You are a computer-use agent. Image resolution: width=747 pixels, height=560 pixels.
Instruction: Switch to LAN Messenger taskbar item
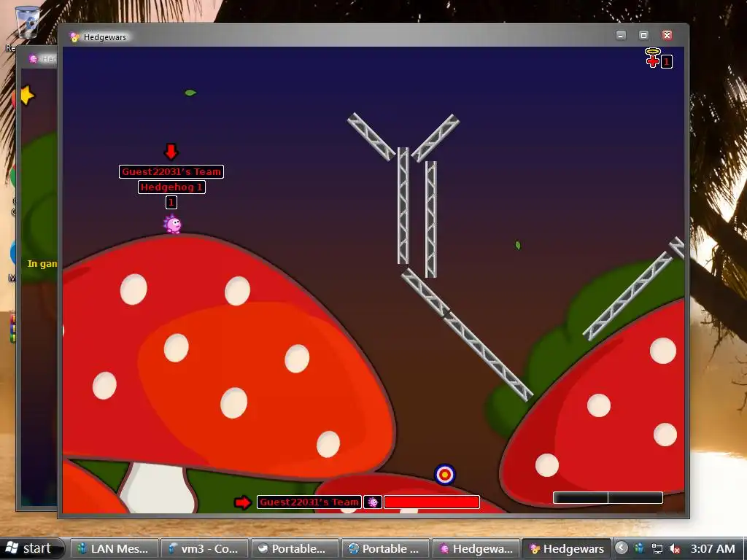[113, 548]
